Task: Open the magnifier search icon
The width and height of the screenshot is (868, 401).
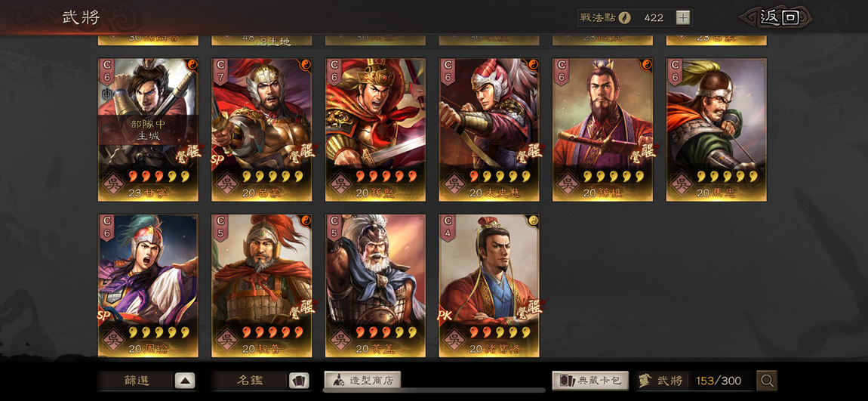Action: pos(767,381)
